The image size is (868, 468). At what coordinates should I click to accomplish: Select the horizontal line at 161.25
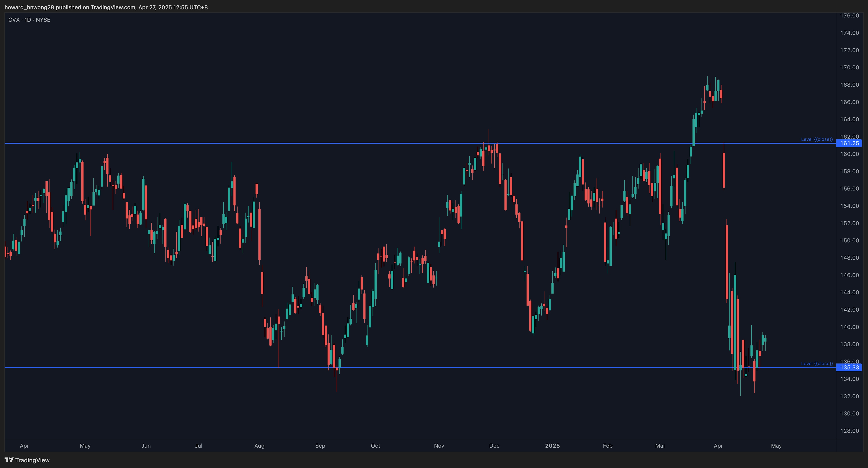point(337,143)
